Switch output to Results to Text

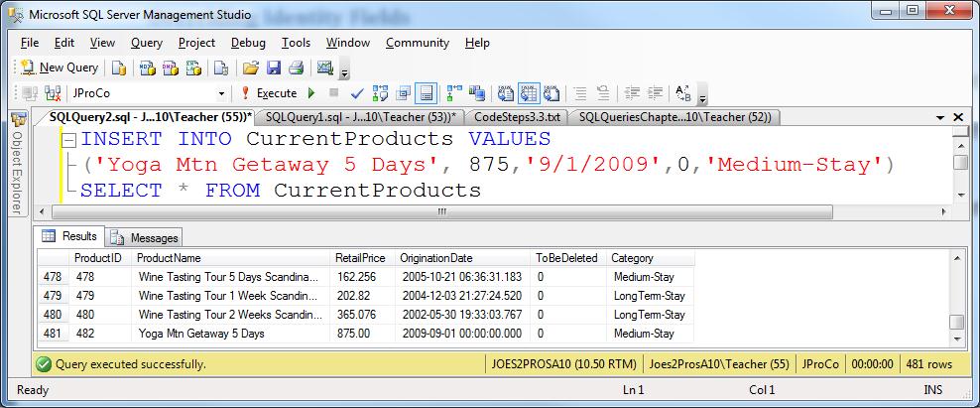(x=506, y=93)
